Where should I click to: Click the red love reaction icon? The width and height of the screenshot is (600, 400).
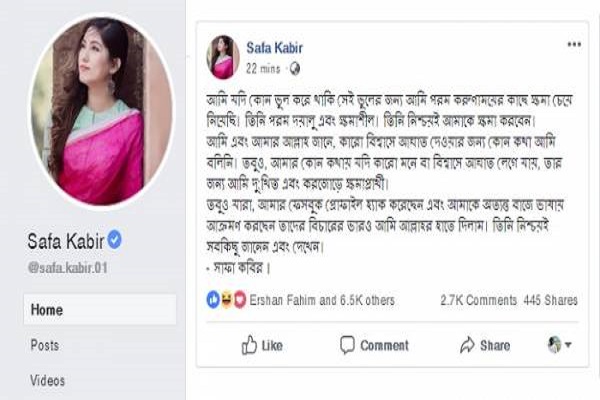coord(239,299)
